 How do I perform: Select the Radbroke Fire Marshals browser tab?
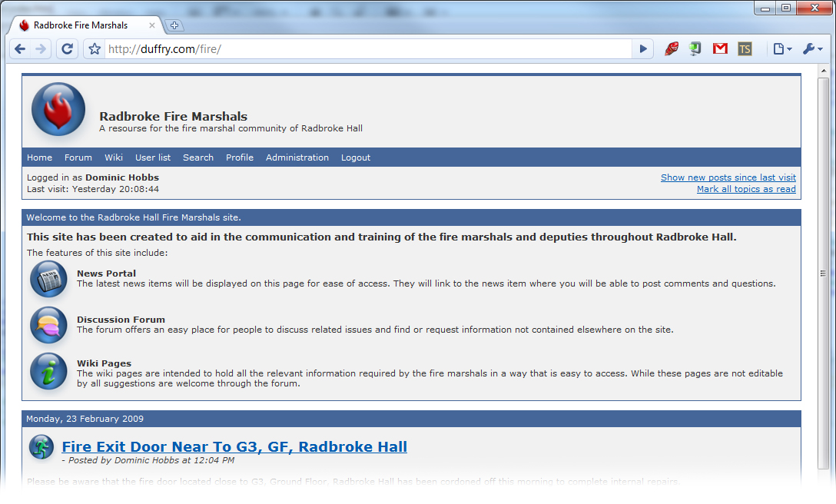[x=81, y=25]
